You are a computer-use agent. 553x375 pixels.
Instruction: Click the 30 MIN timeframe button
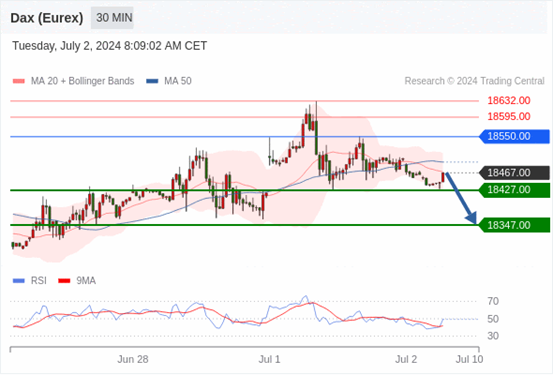coord(112,18)
